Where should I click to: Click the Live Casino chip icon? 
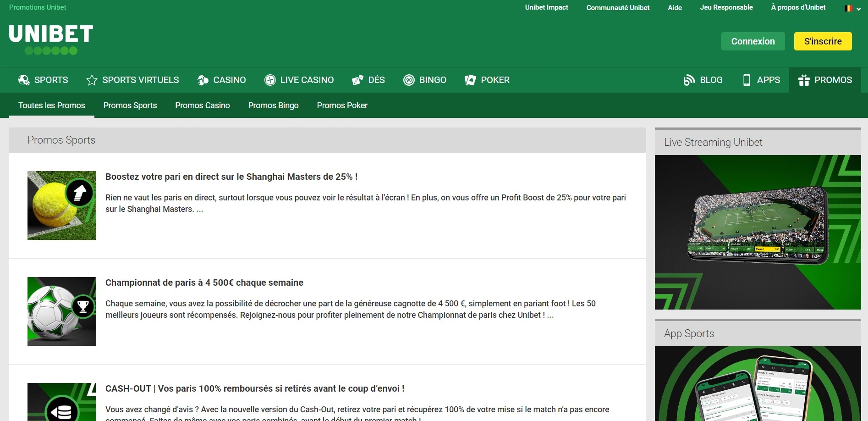tap(270, 80)
